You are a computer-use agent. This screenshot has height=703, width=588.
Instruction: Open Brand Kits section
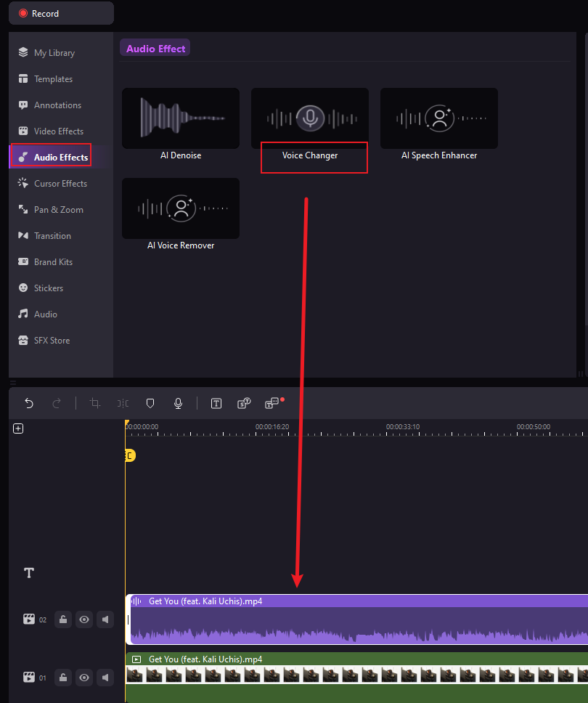click(53, 262)
